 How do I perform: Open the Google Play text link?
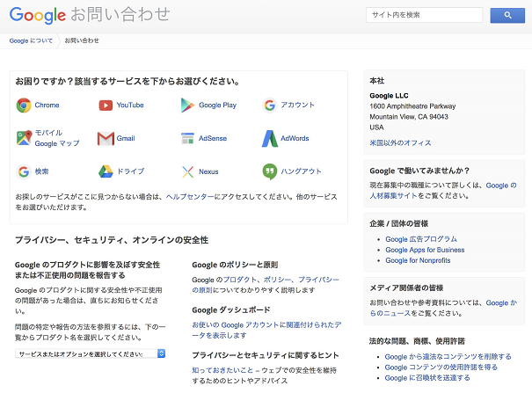pyautogui.click(x=217, y=106)
